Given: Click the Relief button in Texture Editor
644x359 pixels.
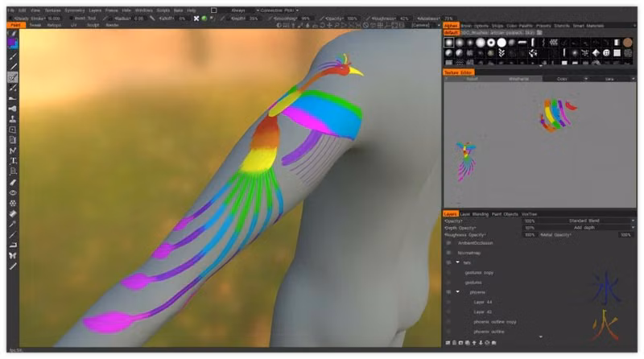Looking at the screenshot, I should click(x=473, y=79).
